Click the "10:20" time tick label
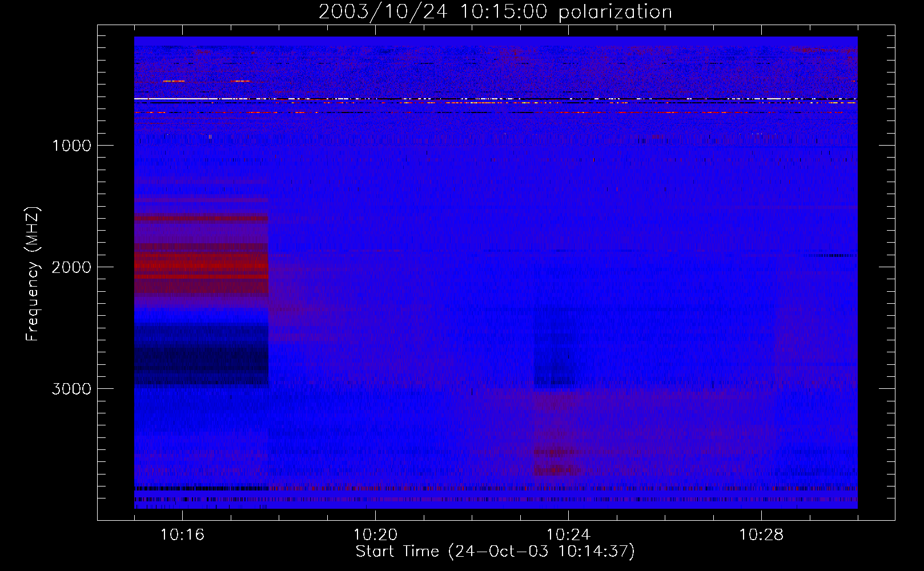 click(x=375, y=534)
